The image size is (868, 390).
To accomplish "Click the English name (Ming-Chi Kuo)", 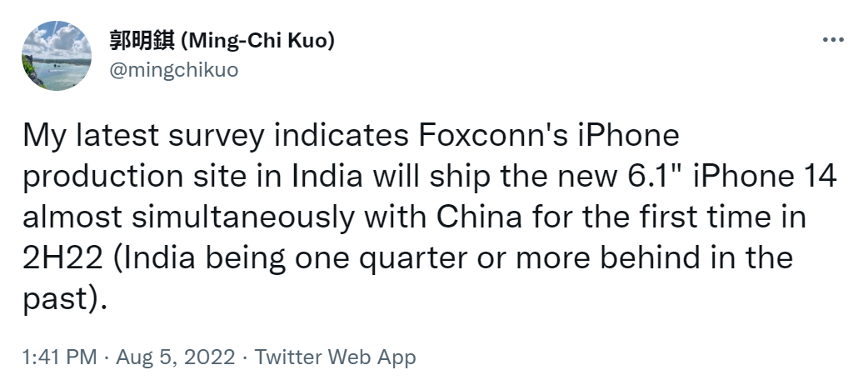I will point(258,41).
